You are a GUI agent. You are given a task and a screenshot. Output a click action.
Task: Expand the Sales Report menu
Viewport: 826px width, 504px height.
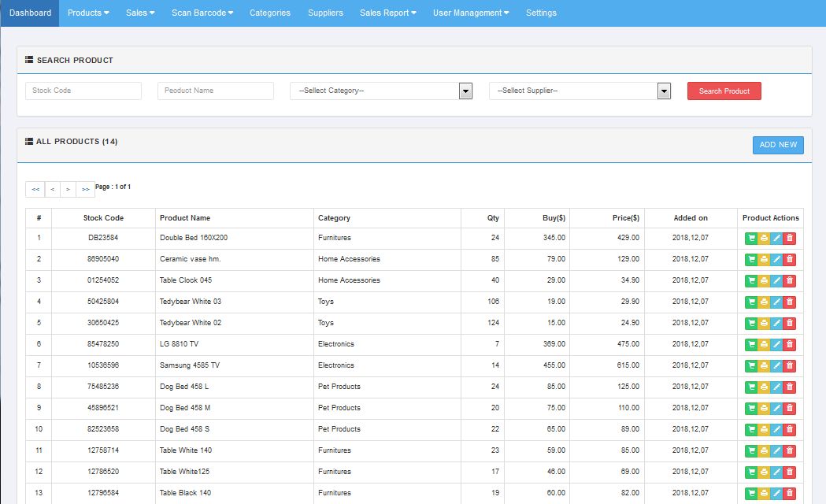(387, 13)
